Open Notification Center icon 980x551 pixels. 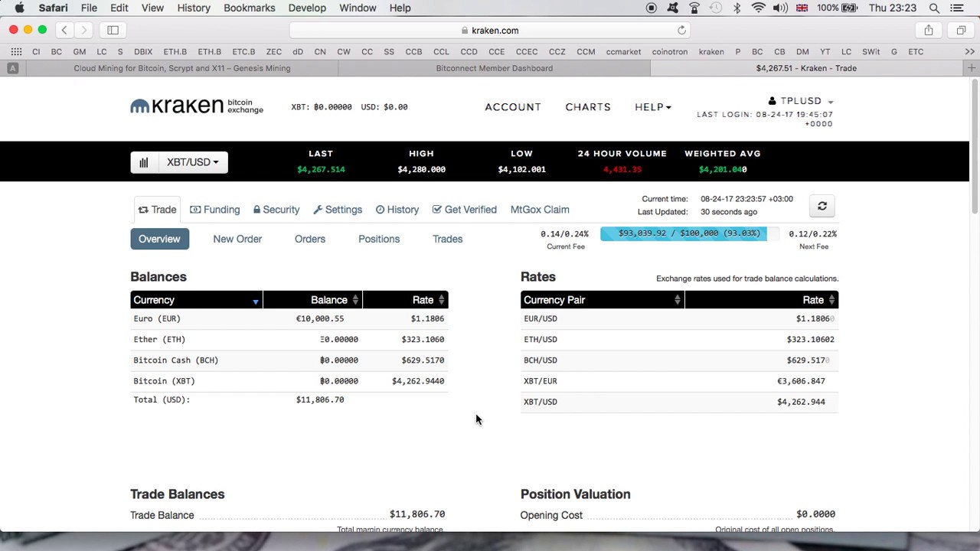[957, 8]
